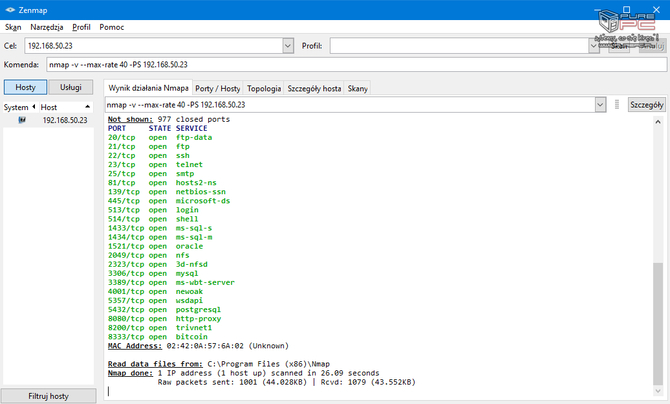
Task: Click the output scrollbar up arrow
Action: [x=658, y=122]
